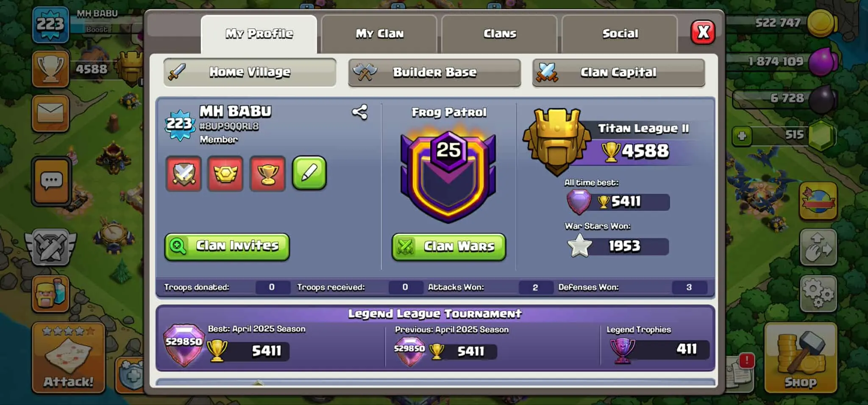Open the mail envelope icon
868x405 pixels.
point(50,113)
